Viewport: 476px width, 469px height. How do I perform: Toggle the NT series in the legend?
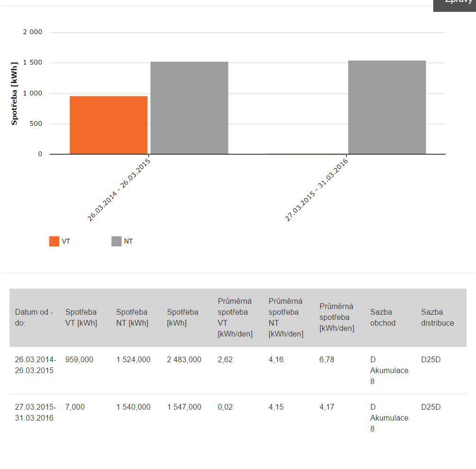[x=123, y=241]
